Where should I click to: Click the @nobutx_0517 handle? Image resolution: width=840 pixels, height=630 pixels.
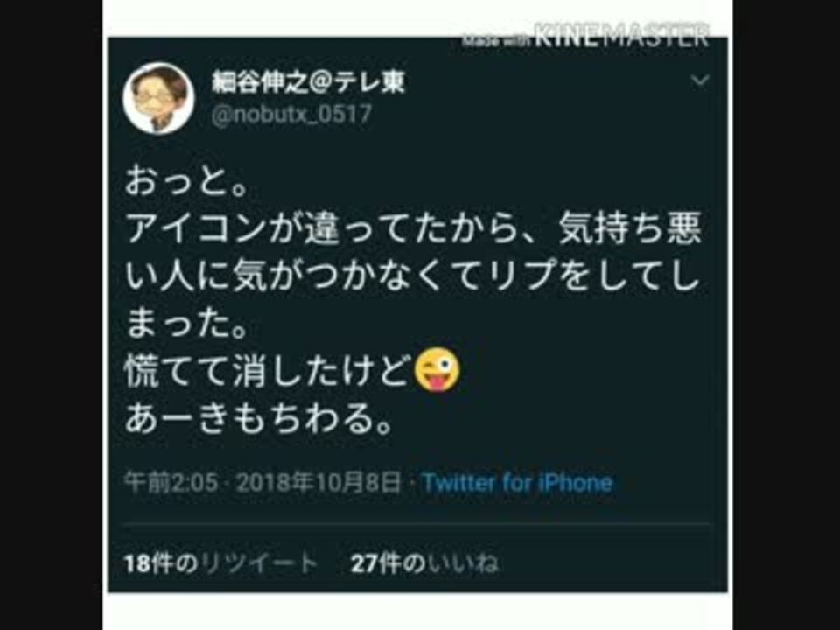290,115
